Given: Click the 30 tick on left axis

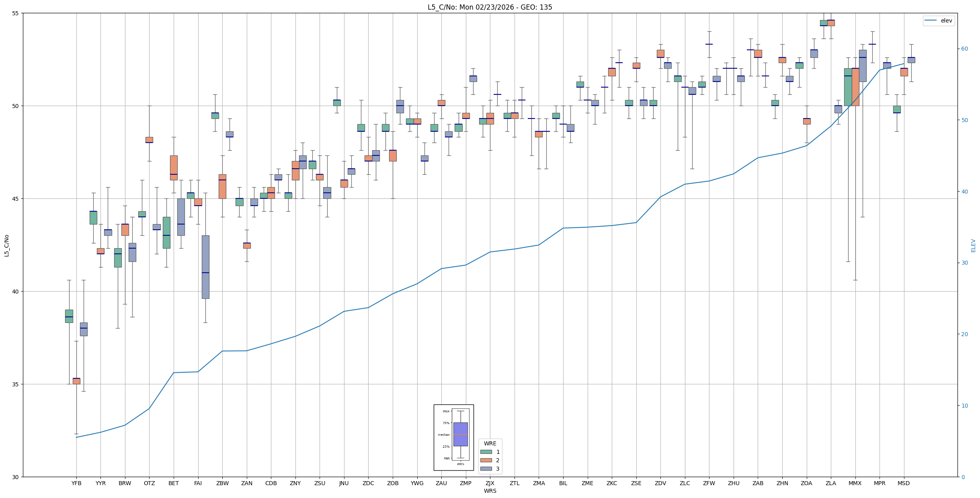Looking at the screenshot, I should click(16, 477).
